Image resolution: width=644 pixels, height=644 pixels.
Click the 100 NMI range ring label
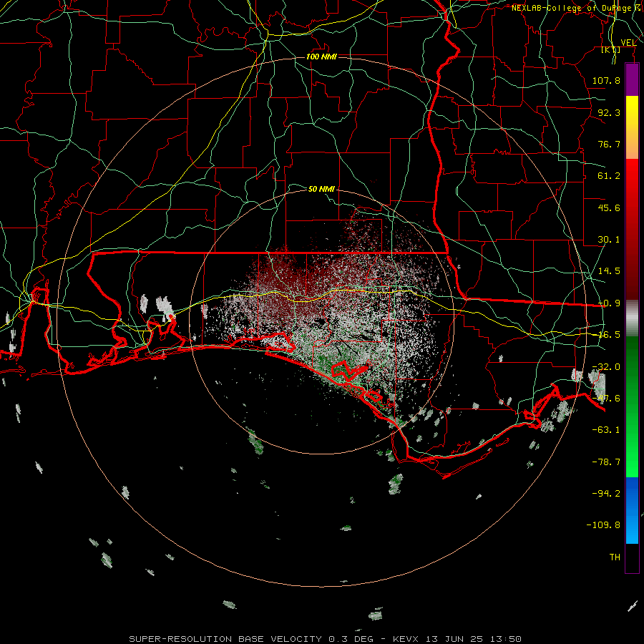coord(321,57)
